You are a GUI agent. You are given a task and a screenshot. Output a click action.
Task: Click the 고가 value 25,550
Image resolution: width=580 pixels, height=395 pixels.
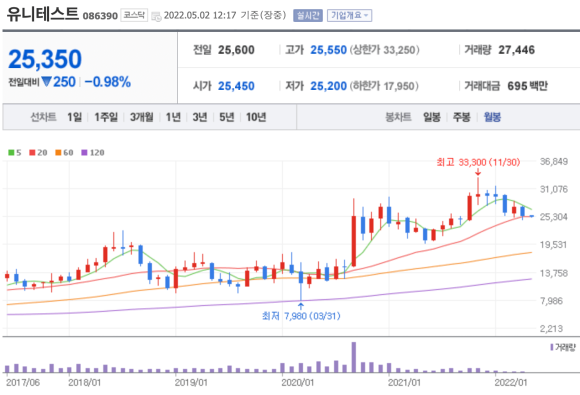(x=328, y=50)
